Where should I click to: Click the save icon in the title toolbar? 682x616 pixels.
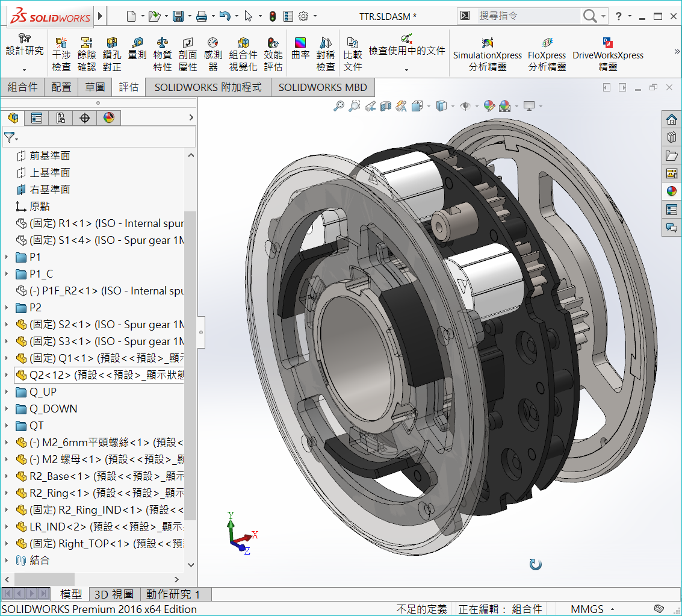178,16
